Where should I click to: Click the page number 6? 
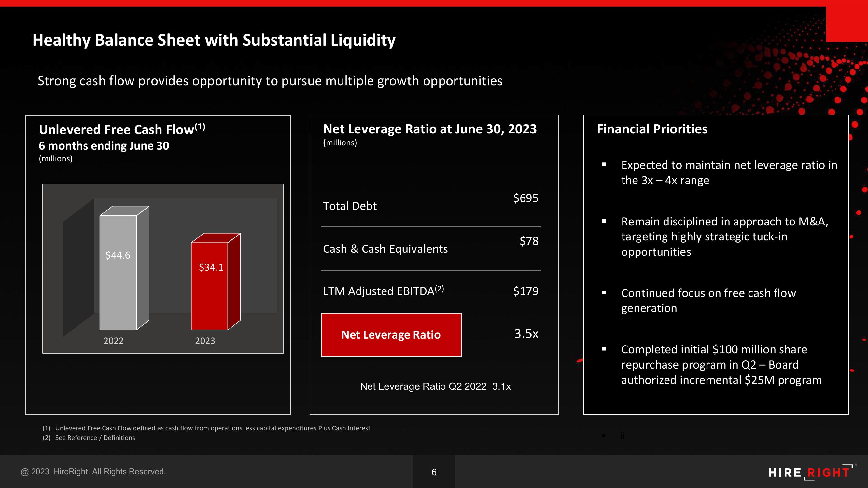pos(434,472)
